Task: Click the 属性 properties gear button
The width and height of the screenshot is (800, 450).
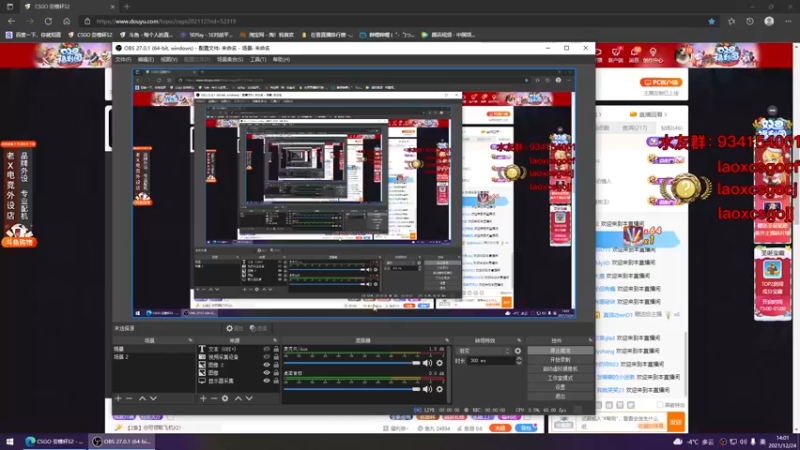Action: click(235, 328)
